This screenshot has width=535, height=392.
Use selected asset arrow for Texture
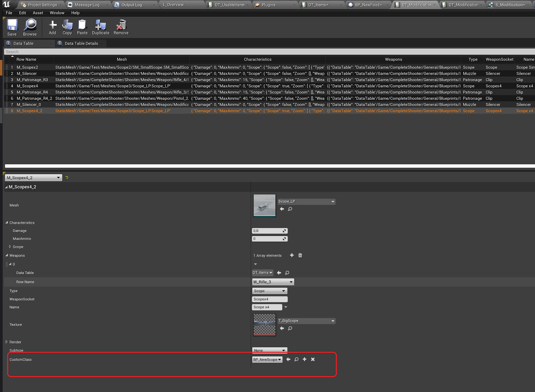coord(282,328)
